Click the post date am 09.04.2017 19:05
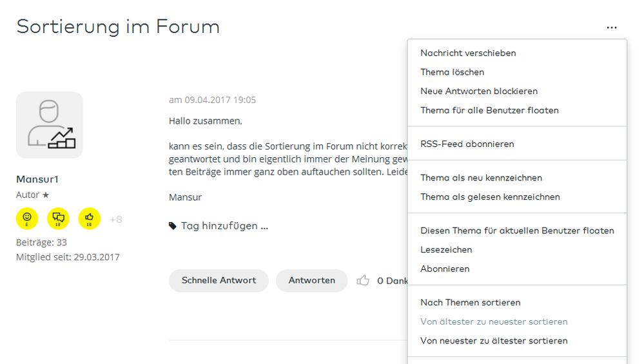The image size is (644, 364). [x=212, y=100]
